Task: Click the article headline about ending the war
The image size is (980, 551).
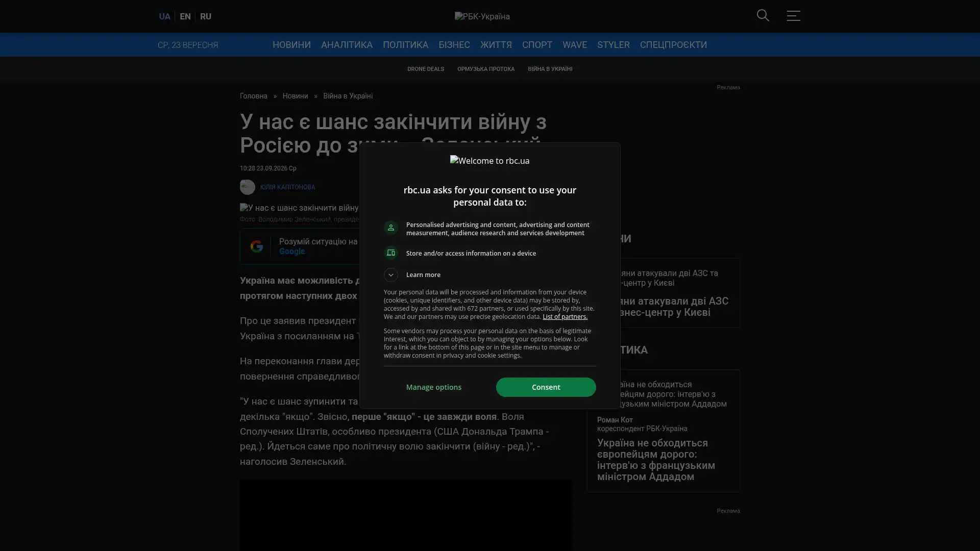Action: pyautogui.click(x=393, y=133)
